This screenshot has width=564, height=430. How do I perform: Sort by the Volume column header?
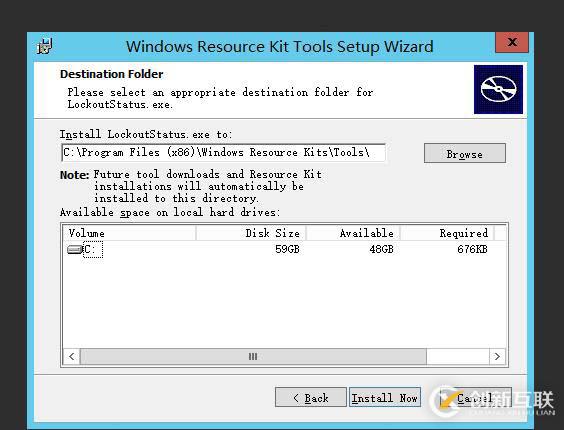[129, 233]
